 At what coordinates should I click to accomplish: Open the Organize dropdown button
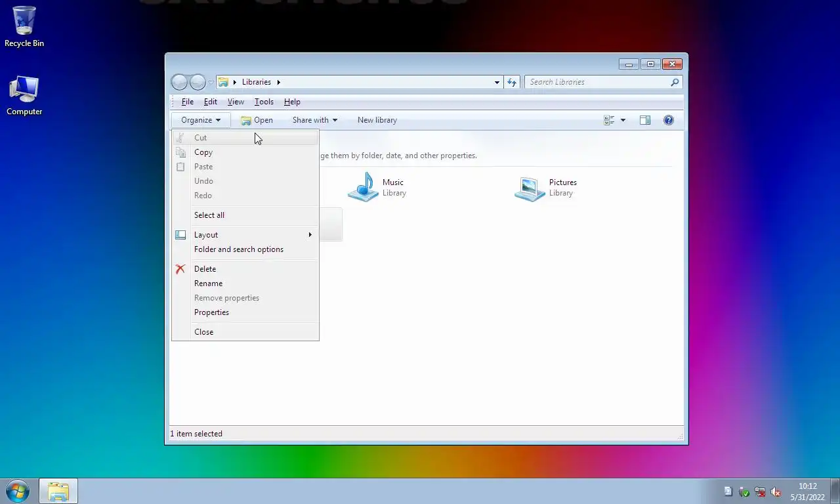point(201,120)
